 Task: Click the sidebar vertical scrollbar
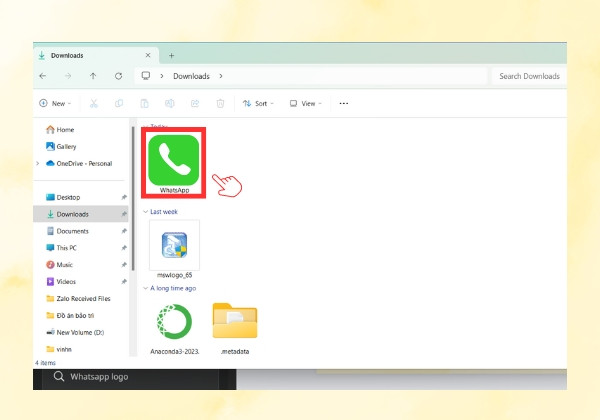pos(133,199)
